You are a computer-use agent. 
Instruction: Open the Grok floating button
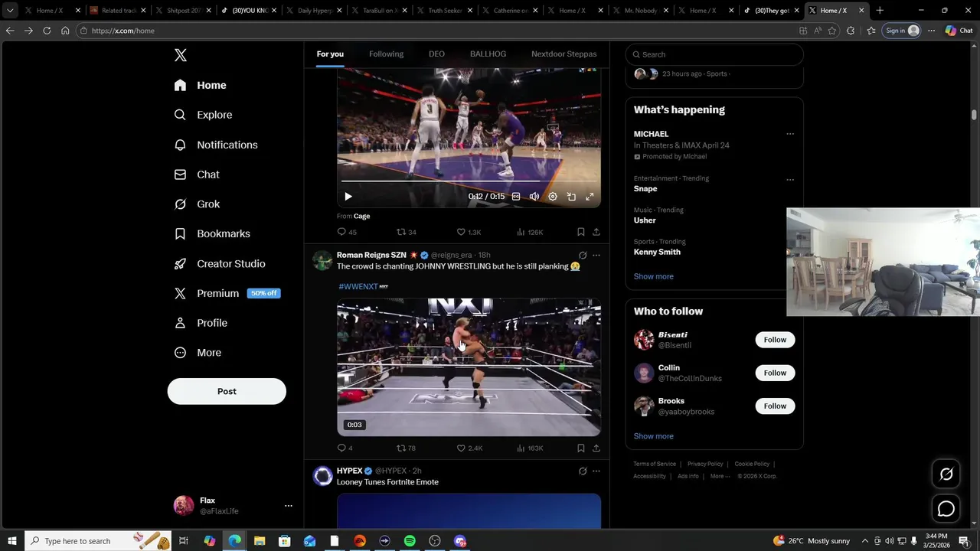click(946, 474)
